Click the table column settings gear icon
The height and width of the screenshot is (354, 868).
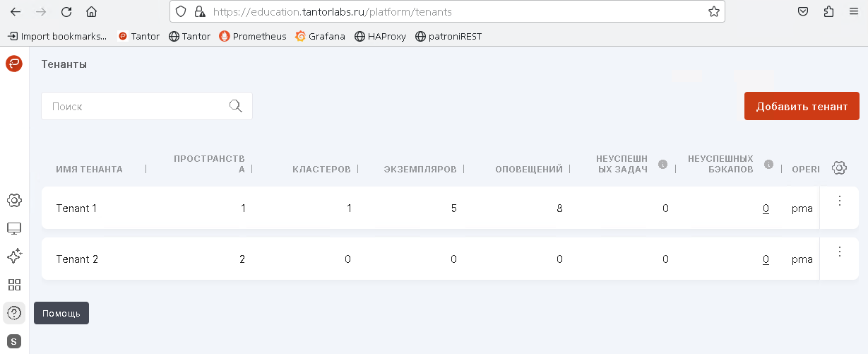(x=839, y=168)
